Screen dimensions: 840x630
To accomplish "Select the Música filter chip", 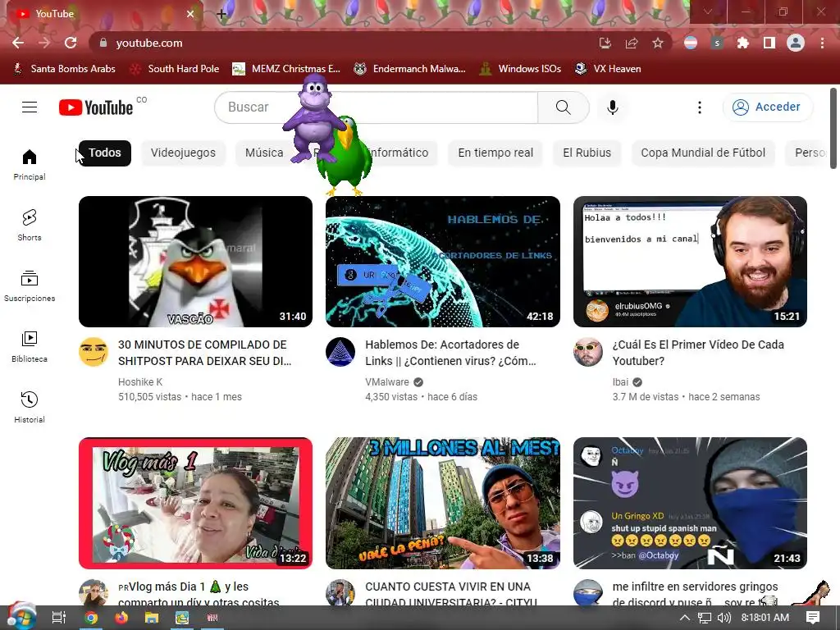I will pyautogui.click(x=264, y=153).
